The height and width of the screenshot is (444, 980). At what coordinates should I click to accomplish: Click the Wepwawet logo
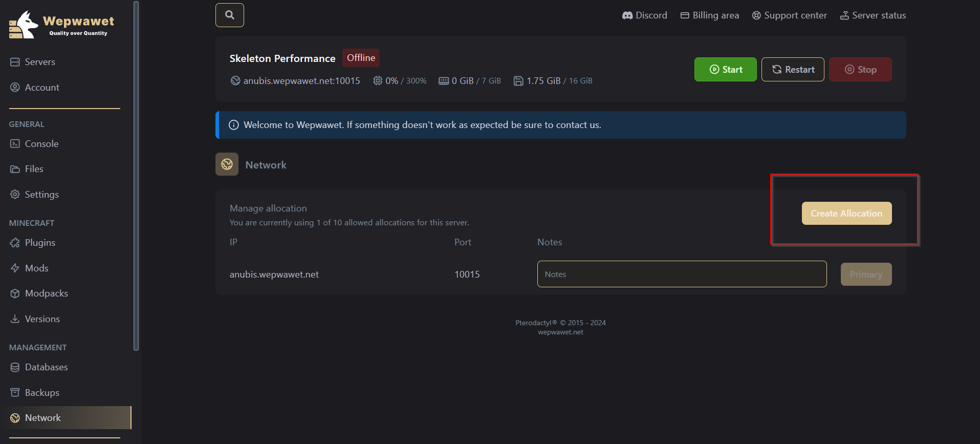pyautogui.click(x=61, y=25)
